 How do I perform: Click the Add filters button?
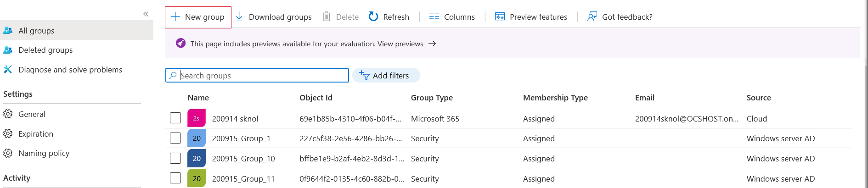pos(386,76)
